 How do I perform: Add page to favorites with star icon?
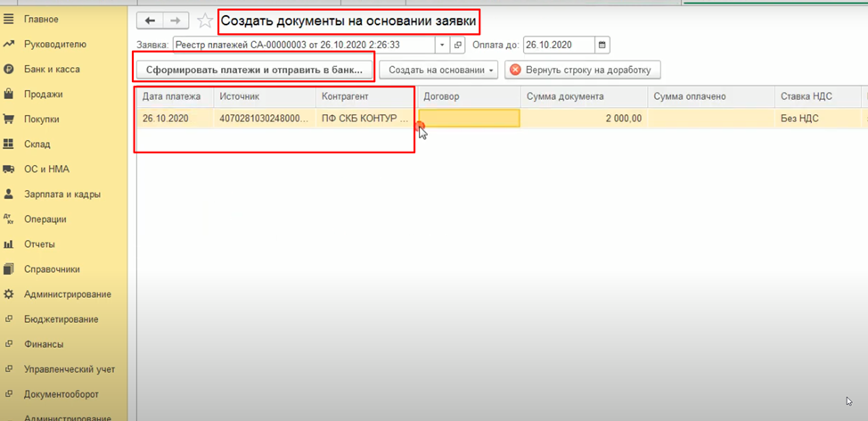[205, 21]
